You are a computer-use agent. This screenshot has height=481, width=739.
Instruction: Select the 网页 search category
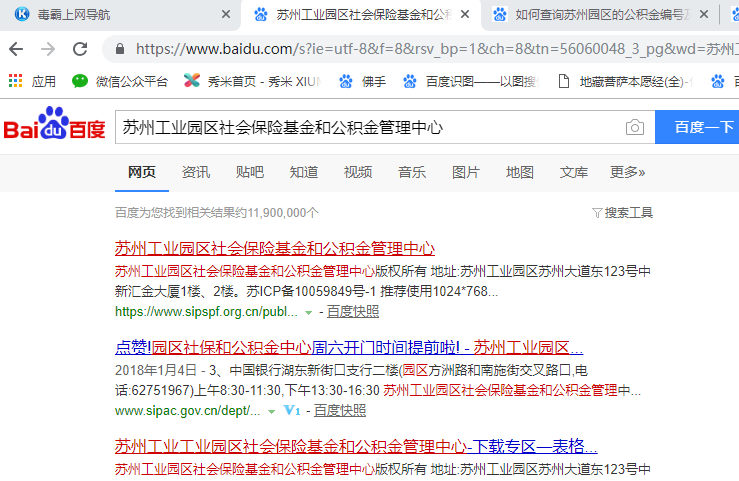[142, 172]
